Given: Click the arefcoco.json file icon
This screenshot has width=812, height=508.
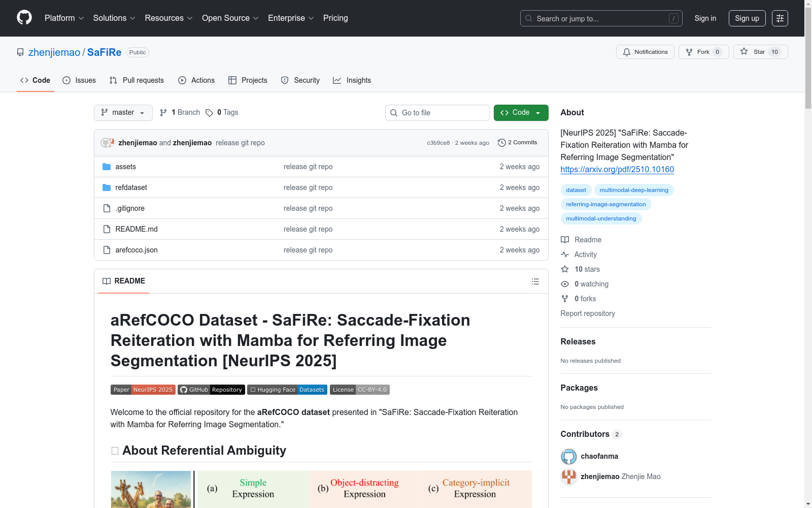Looking at the screenshot, I should click(x=107, y=250).
